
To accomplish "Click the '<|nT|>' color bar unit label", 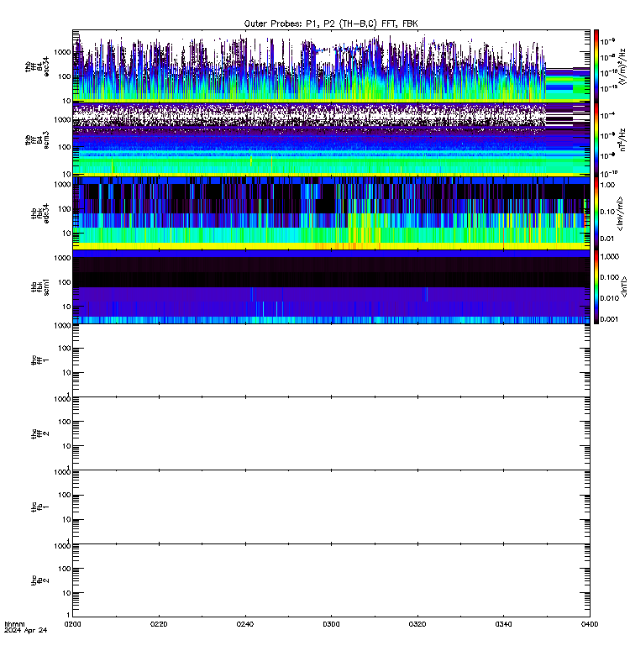I will (624, 286).
